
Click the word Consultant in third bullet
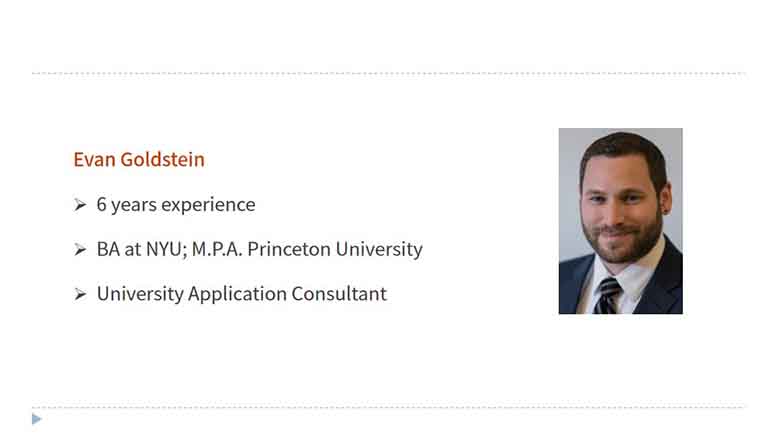[339, 293]
